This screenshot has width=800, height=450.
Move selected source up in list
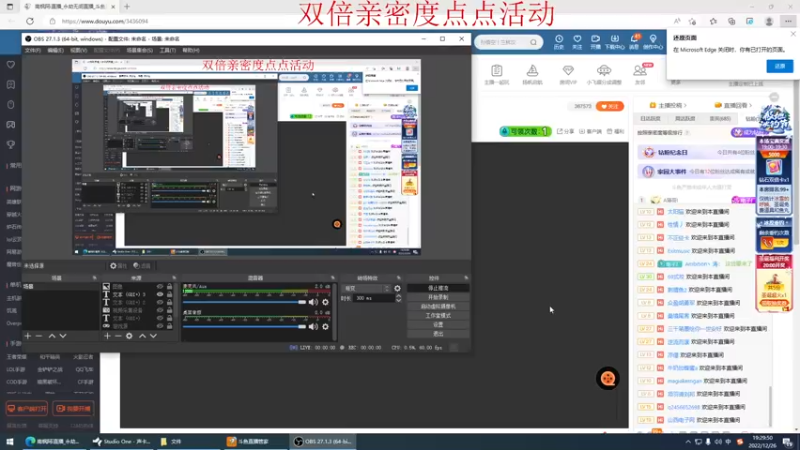point(142,336)
